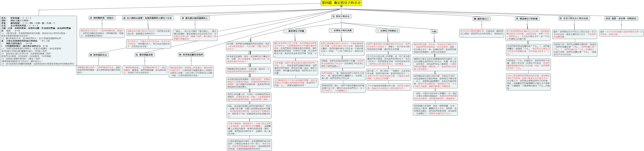Select text box starting 兒子的名分，不僅含示兒子的生命

coord(149,44)
